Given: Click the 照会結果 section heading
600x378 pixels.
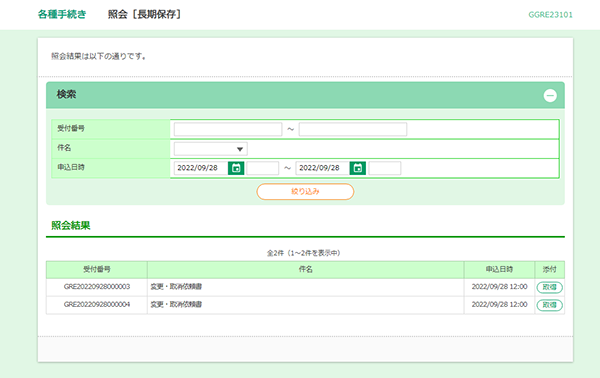Looking at the screenshot, I should [71, 225].
